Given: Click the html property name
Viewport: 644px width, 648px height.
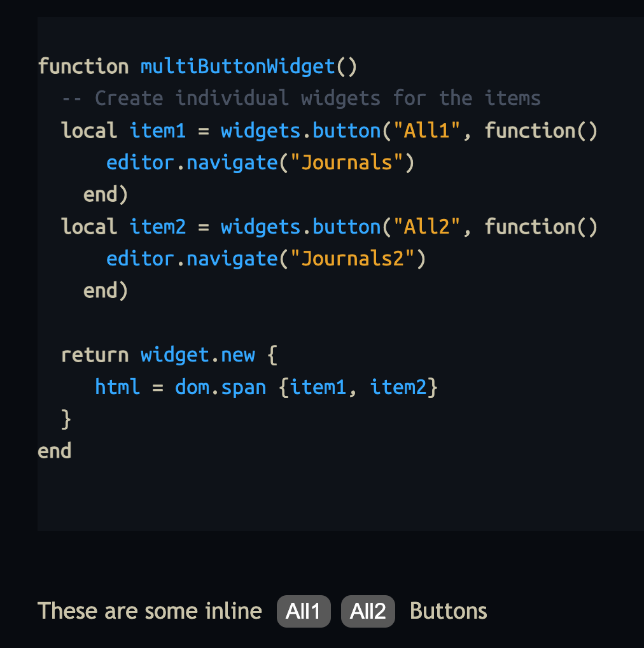Looking at the screenshot, I should (x=117, y=387).
